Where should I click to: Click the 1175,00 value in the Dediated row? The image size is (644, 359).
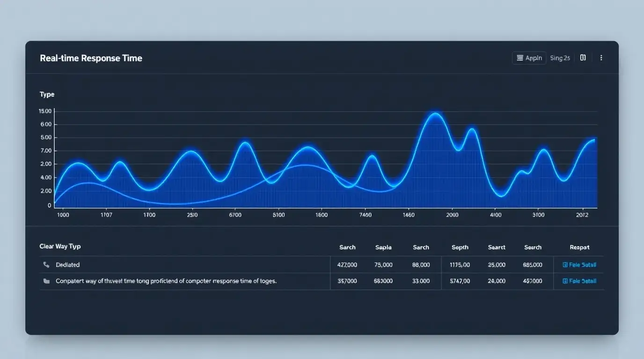460,265
